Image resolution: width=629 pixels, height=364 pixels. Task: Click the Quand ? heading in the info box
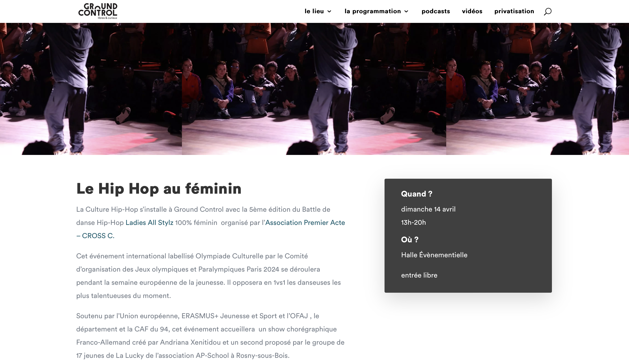tap(416, 194)
